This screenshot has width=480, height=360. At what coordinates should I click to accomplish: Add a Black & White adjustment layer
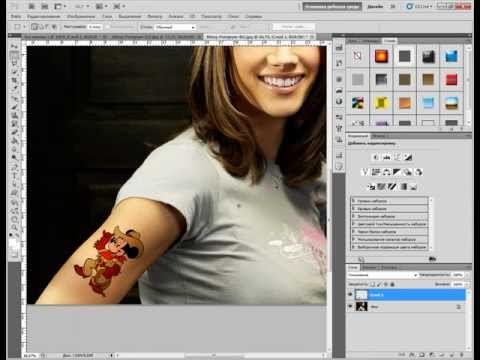(x=397, y=172)
